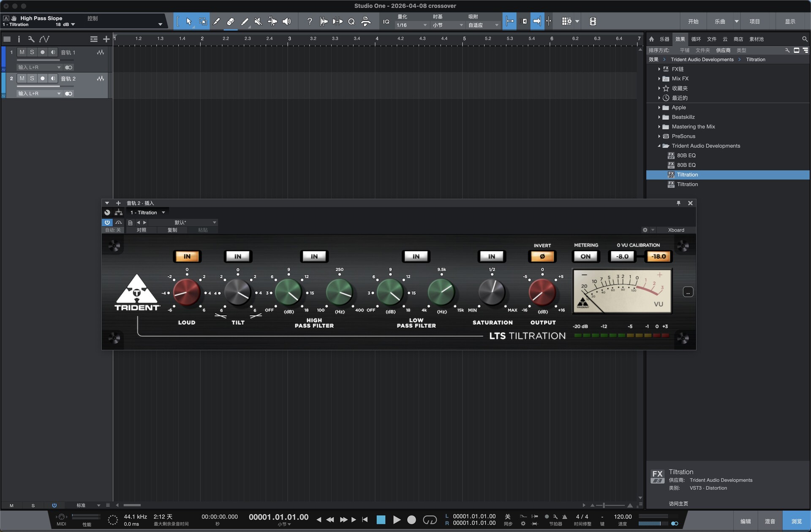
Task: Select Tiltration in the Trident Audio Developments list
Action: [687, 174]
